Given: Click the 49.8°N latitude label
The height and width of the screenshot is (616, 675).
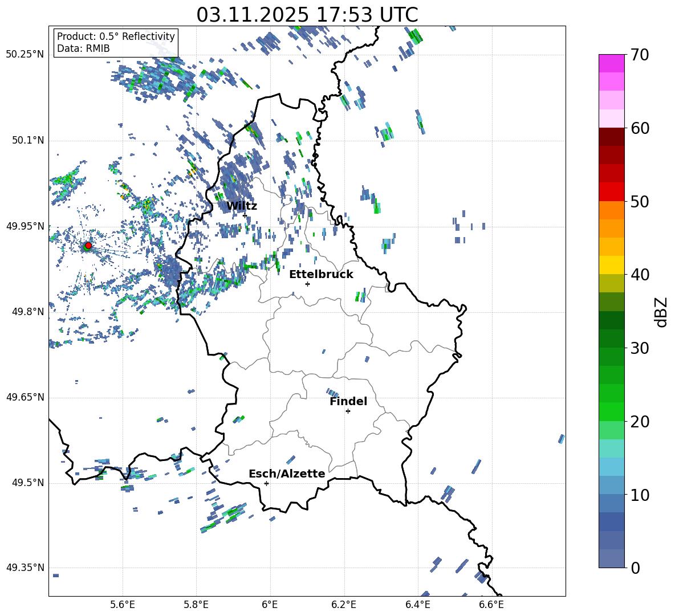Looking at the screenshot, I should [27, 312].
